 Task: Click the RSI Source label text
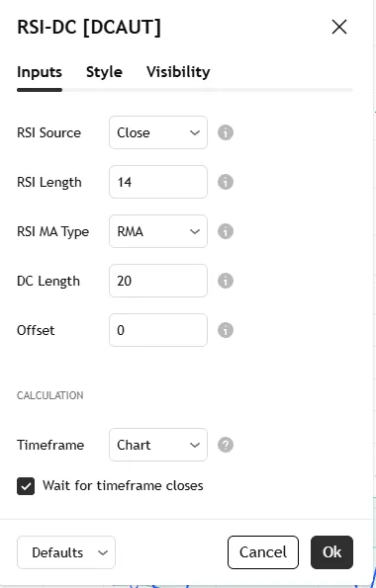pos(48,132)
